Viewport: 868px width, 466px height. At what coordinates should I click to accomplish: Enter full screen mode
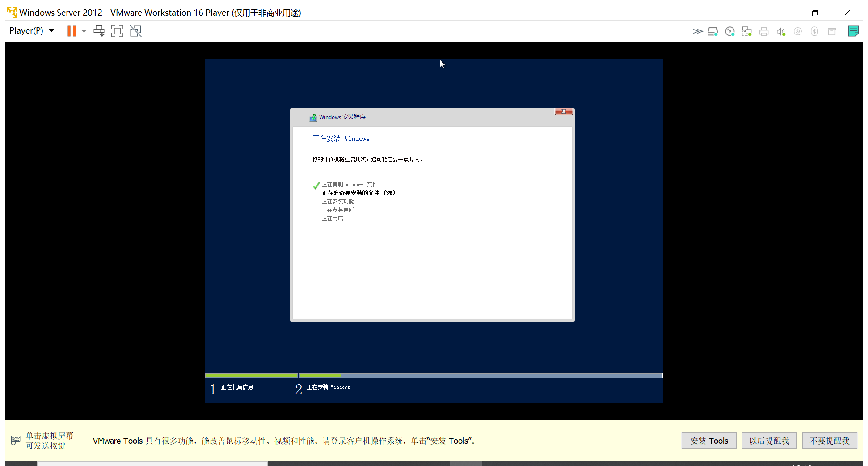117,31
